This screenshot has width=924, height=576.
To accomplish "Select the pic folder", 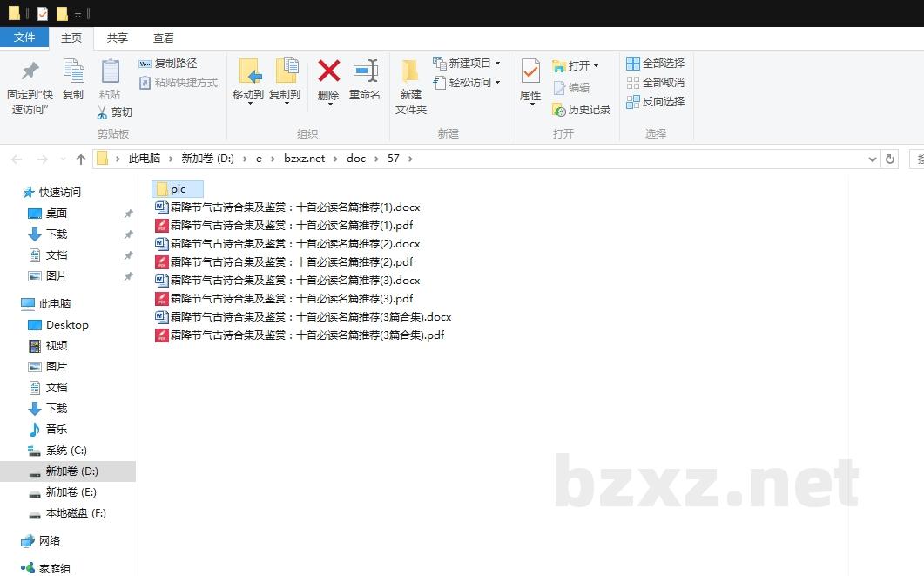I will coord(177,189).
